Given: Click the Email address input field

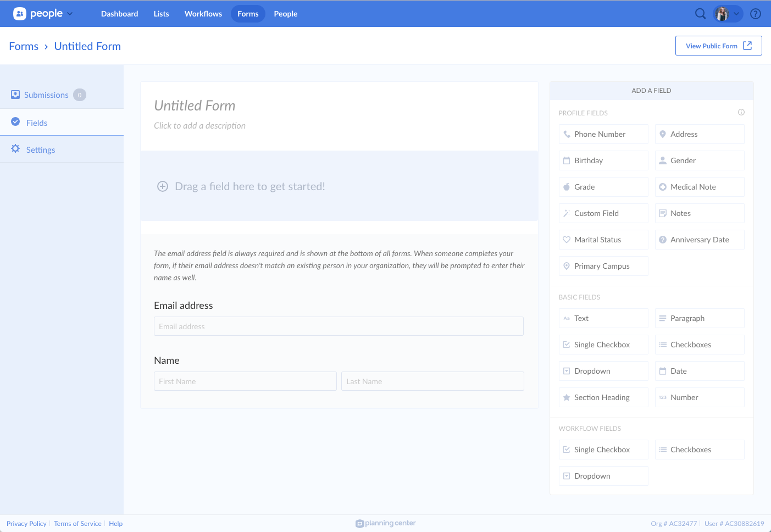Looking at the screenshot, I should (339, 326).
